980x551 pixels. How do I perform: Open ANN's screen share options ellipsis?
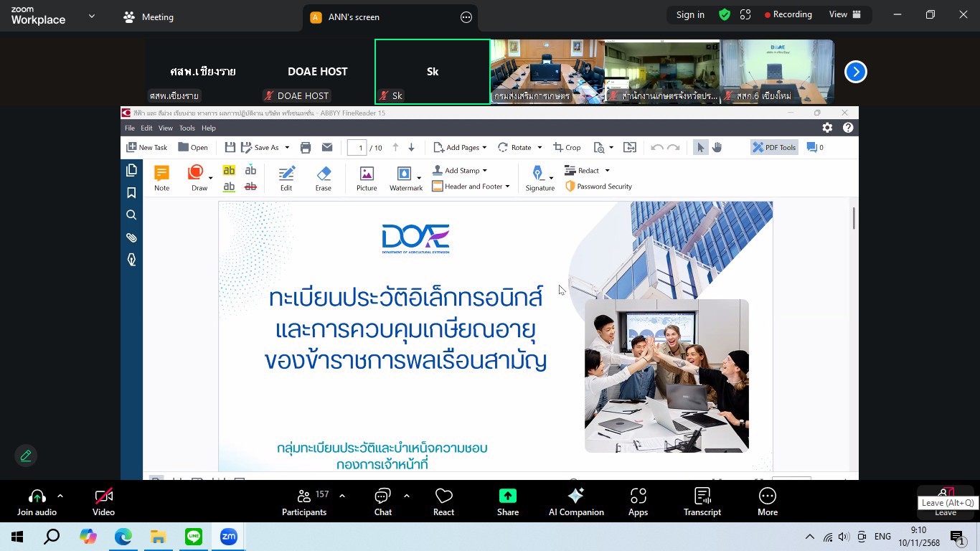[466, 17]
